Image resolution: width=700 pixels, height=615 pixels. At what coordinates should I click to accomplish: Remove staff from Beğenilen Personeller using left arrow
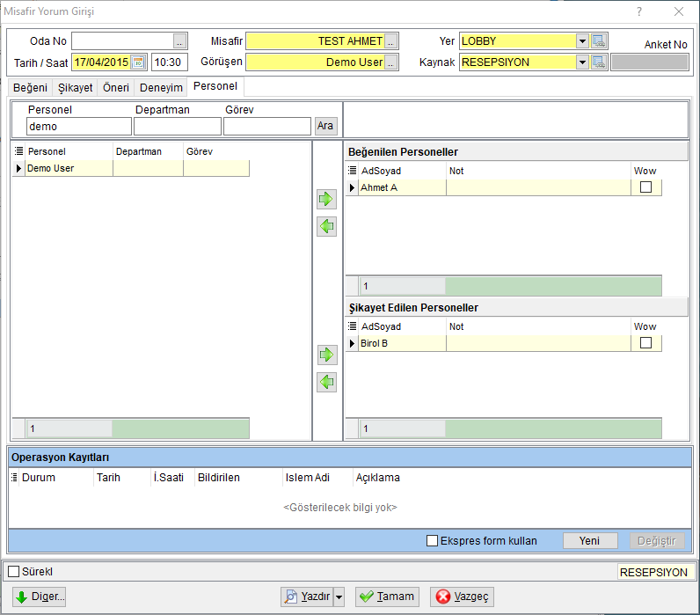tap(326, 226)
